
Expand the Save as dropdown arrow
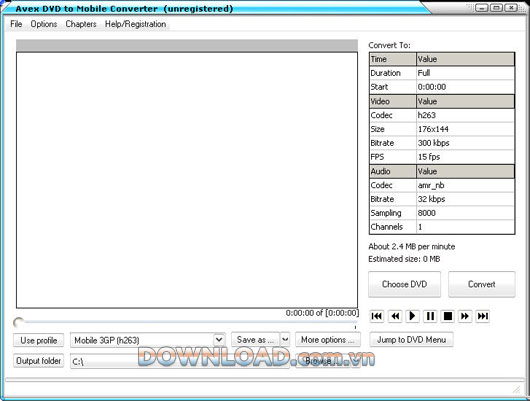click(285, 339)
